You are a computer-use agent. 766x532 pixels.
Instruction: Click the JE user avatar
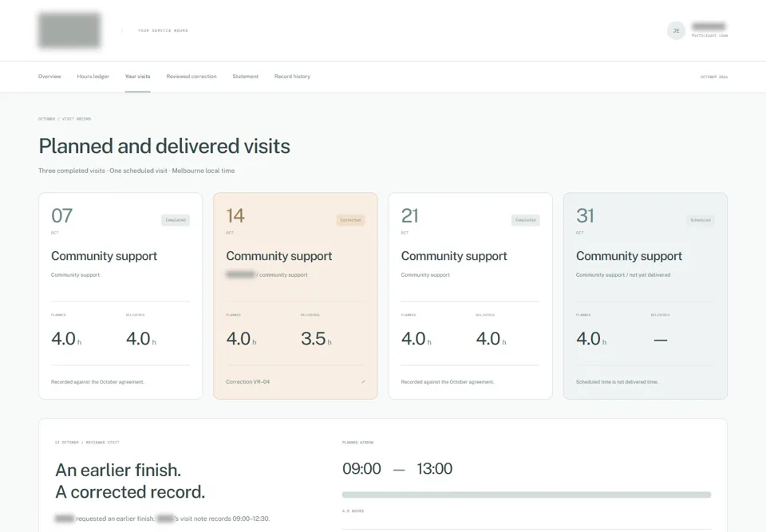pos(676,31)
